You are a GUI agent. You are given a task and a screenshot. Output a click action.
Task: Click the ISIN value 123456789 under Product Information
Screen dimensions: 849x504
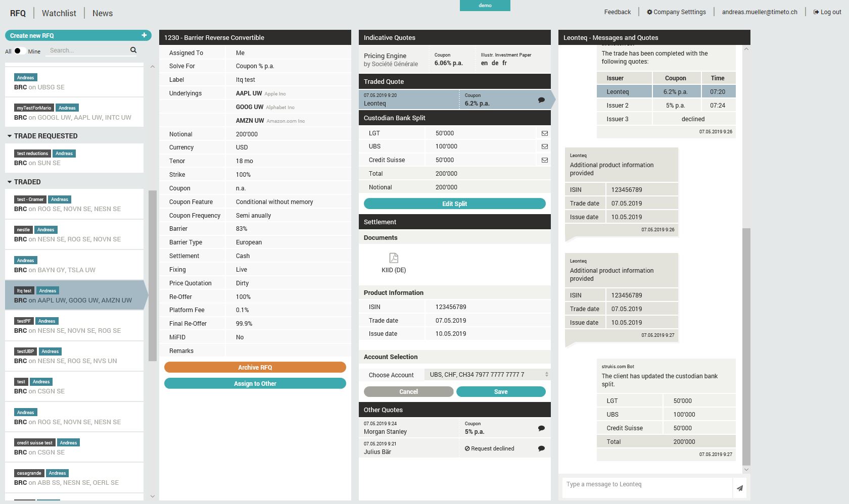tap(451, 307)
